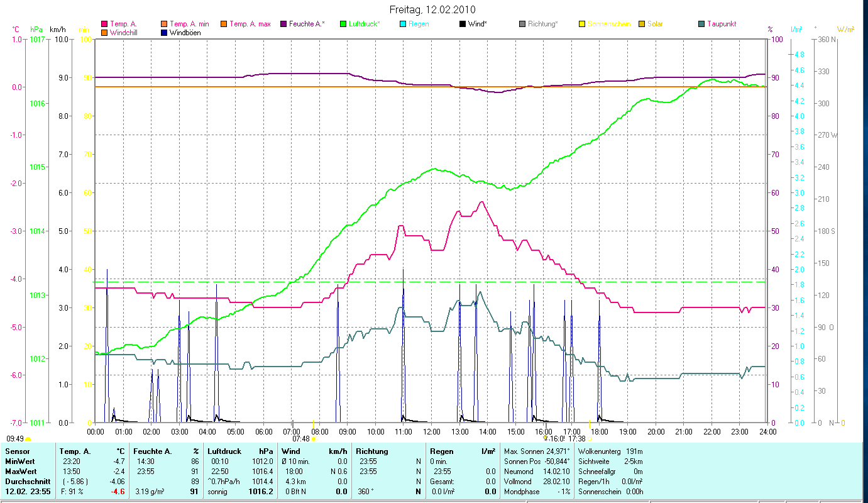Image resolution: width=868 pixels, height=503 pixels.
Task: Click the 4.3 km wind run value
Action: (295, 481)
